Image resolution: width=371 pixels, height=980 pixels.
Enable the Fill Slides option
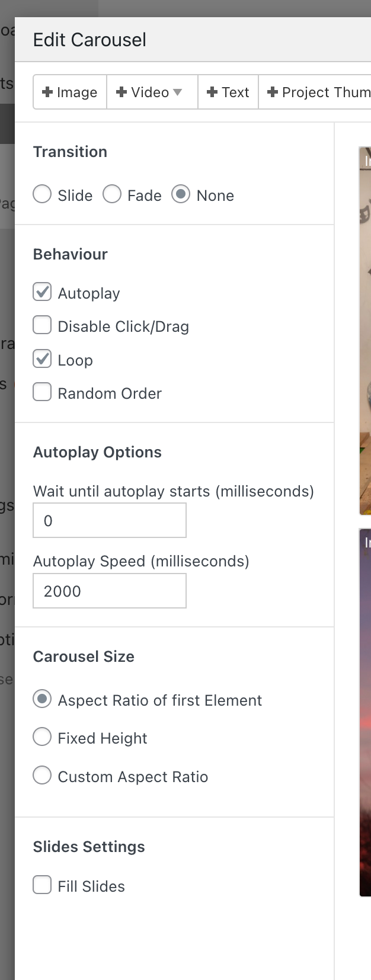(42, 885)
